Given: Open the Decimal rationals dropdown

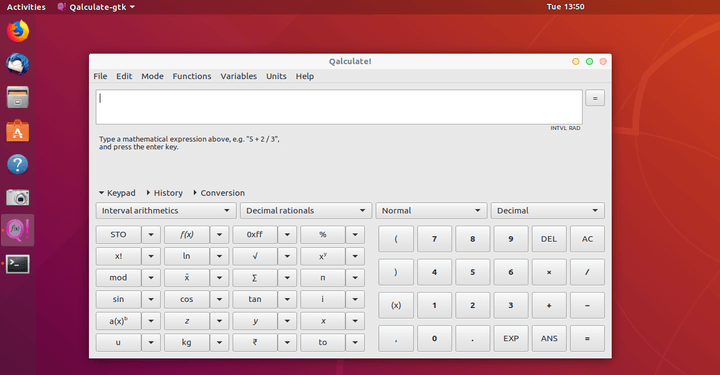Looking at the screenshot, I should 306,211.
